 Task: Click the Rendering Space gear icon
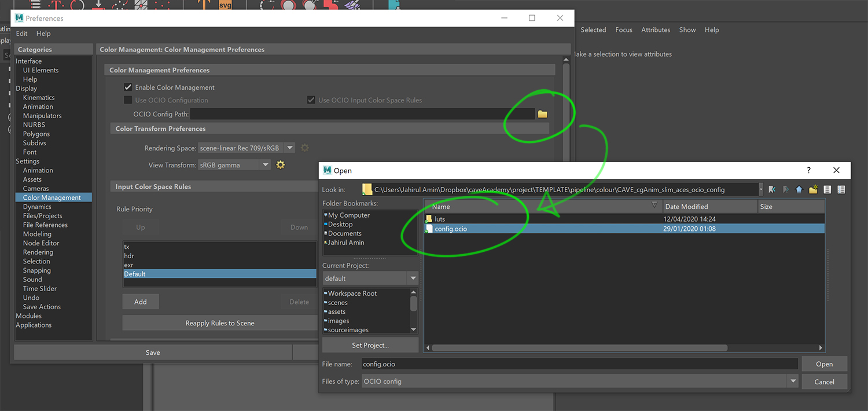coord(305,148)
